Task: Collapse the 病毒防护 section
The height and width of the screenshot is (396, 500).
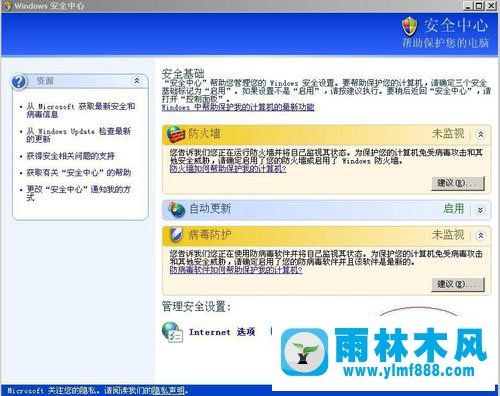Action: point(481,235)
